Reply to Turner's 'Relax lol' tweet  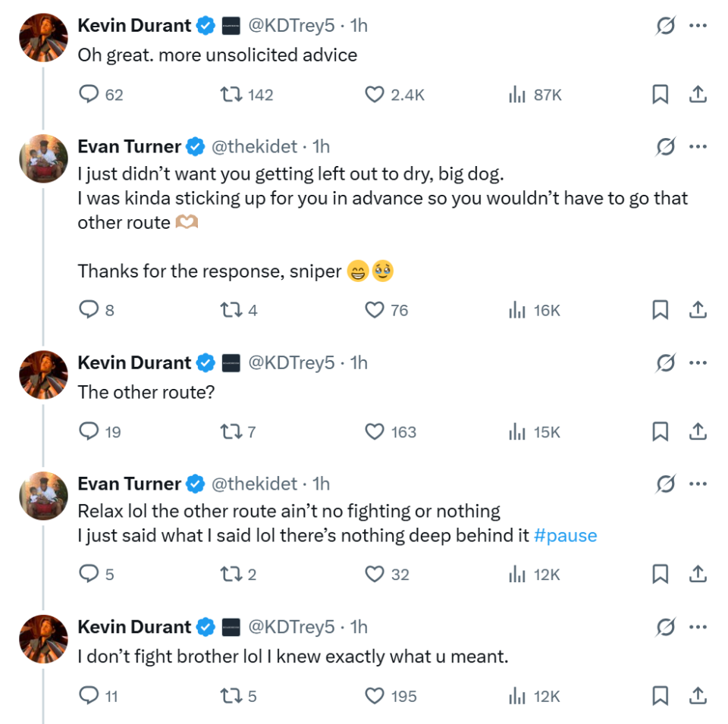(x=89, y=575)
